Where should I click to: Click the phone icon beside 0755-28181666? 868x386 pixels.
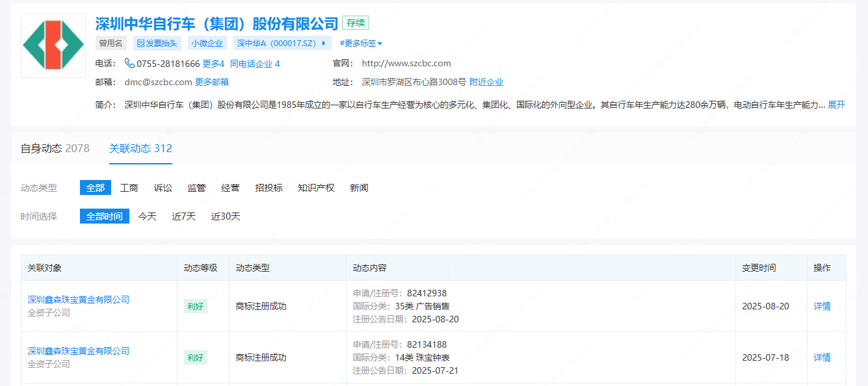[129, 64]
